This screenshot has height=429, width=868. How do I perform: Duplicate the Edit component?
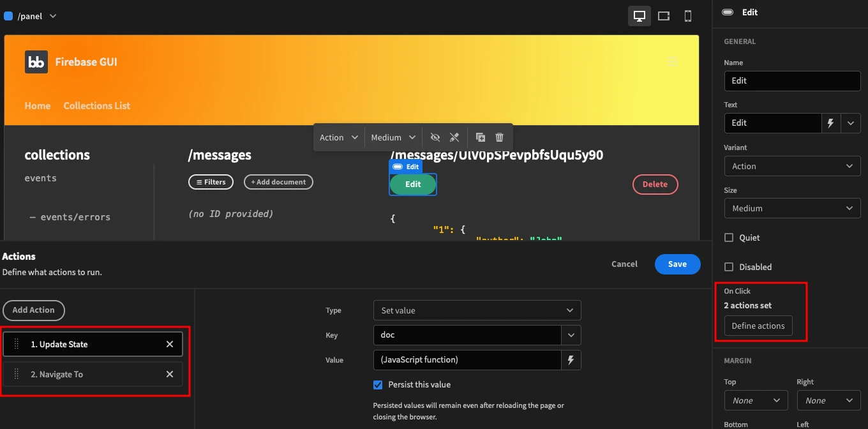(481, 137)
